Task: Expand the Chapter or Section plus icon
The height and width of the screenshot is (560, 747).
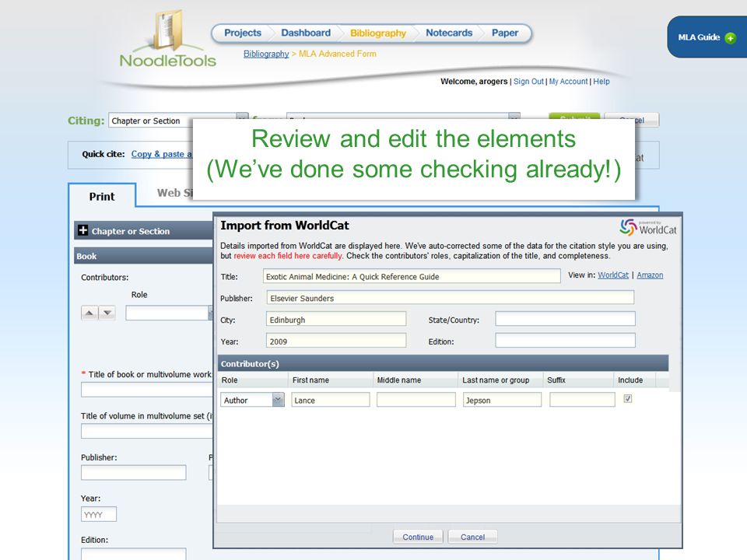Action: pyautogui.click(x=83, y=230)
